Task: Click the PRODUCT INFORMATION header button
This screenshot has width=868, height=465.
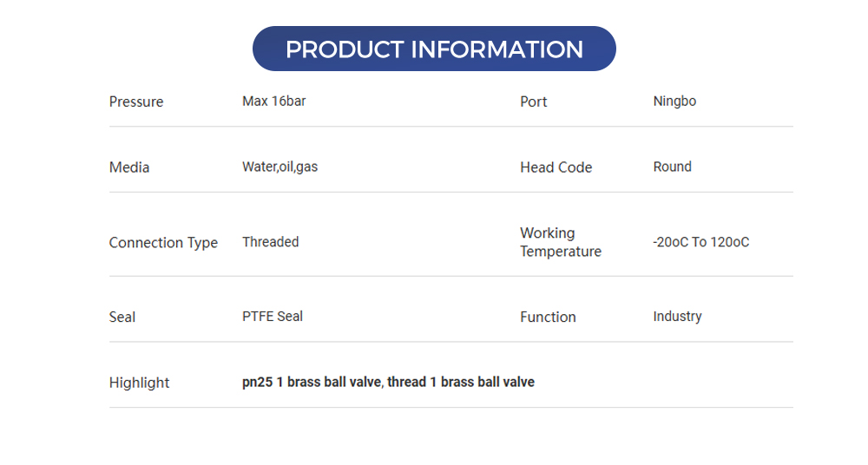Action: pyautogui.click(x=434, y=49)
